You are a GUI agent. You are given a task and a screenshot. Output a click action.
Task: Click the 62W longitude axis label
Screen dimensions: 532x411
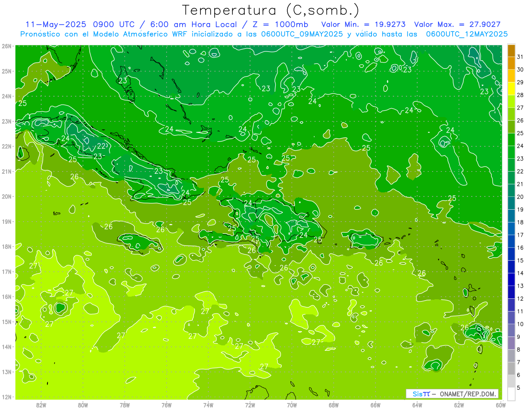click(x=459, y=405)
